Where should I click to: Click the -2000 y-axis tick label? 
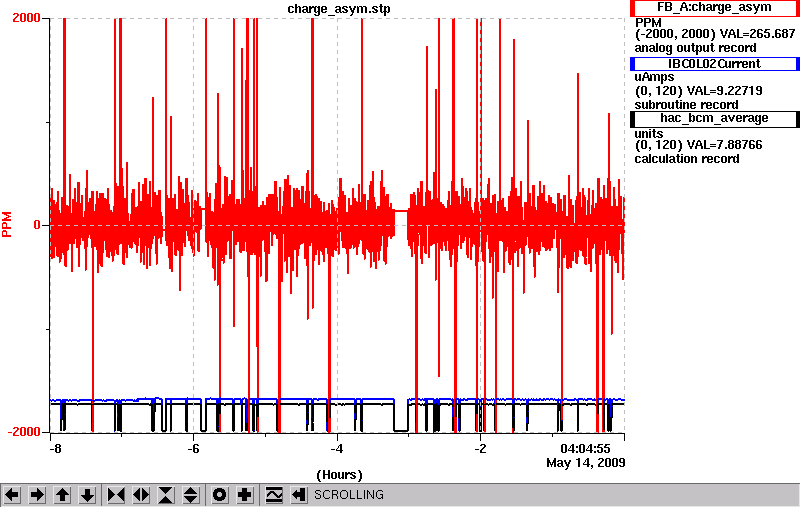coord(23,432)
